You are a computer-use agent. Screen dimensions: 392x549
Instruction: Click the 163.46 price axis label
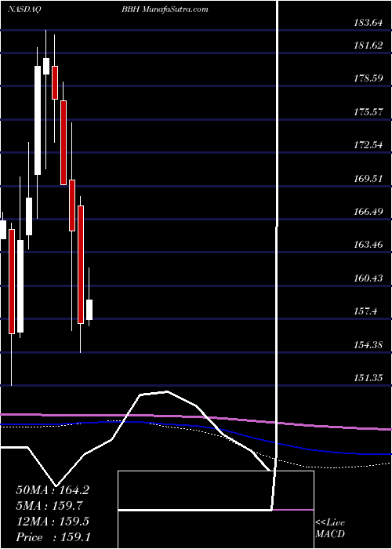[369, 245]
